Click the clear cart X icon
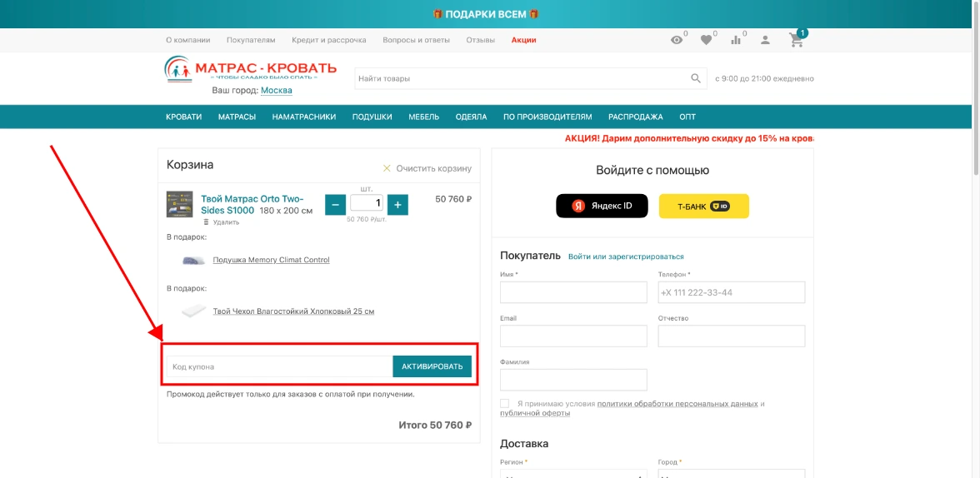This screenshot has height=478, width=980. [x=387, y=168]
